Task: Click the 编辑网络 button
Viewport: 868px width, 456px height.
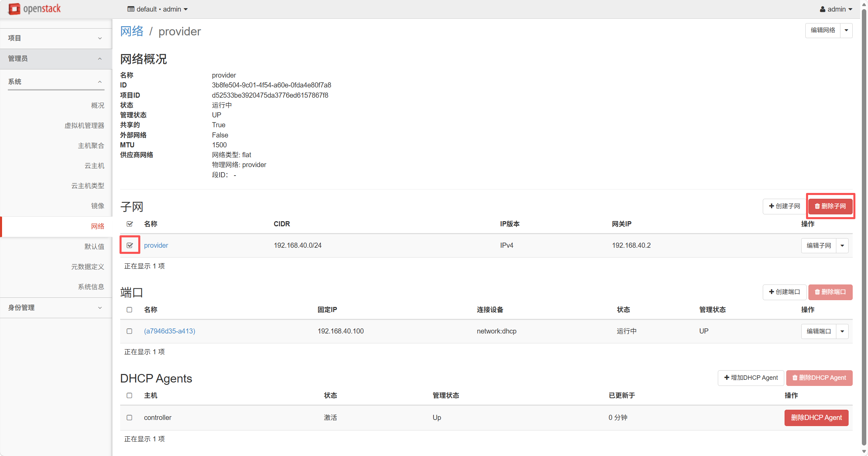Action: click(823, 30)
